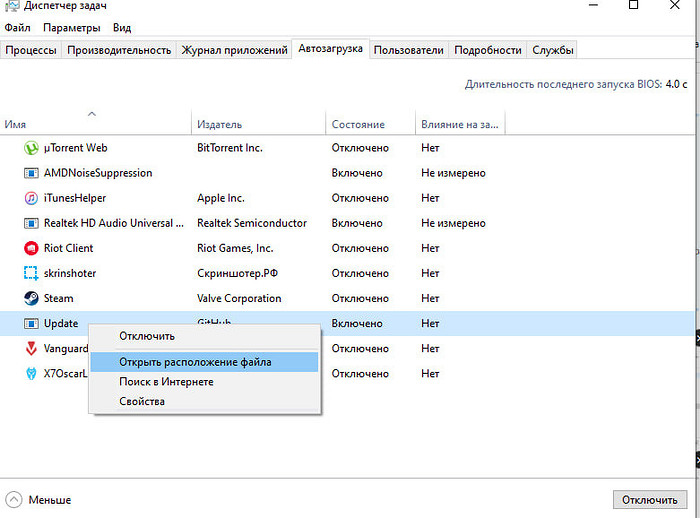This screenshot has height=518, width=700.
Task: Click the Vanguard red V icon
Action: [x=31, y=348]
